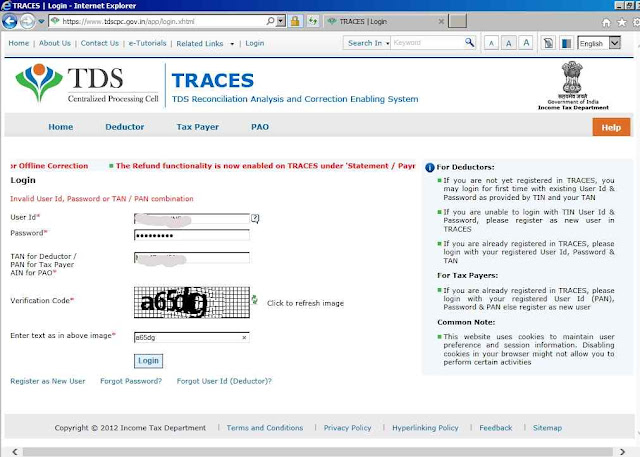Toggle the high contrast theme icon
640x457 pixels.
click(x=567, y=43)
